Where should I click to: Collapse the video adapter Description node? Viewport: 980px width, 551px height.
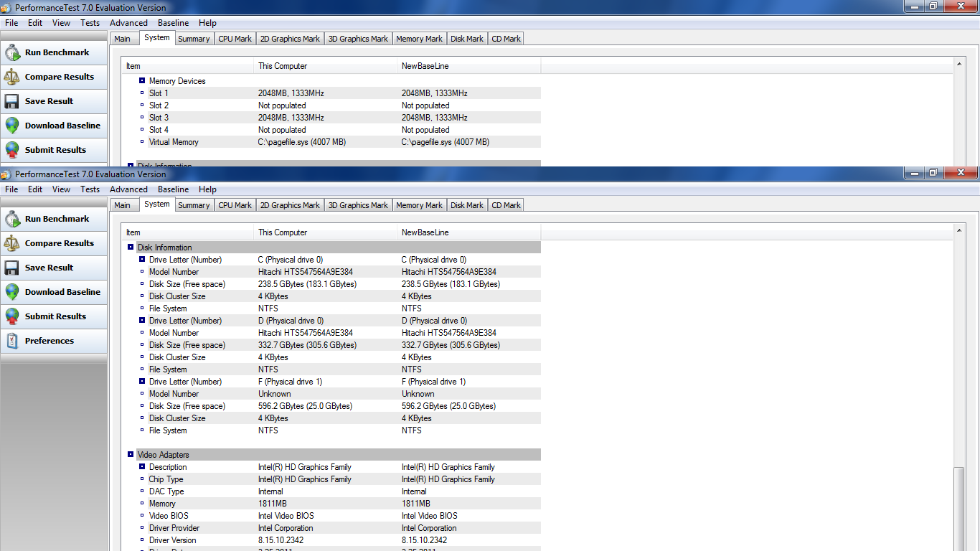pyautogui.click(x=142, y=467)
